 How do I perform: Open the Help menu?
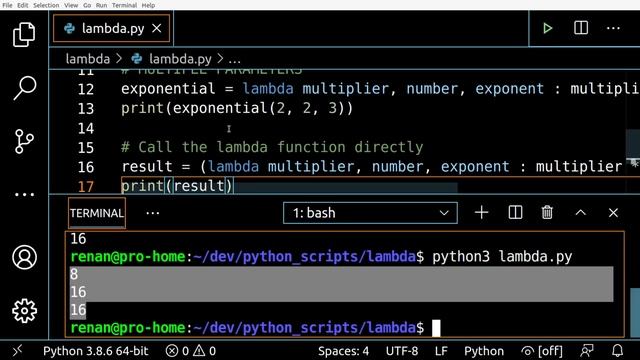(x=148, y=5)
